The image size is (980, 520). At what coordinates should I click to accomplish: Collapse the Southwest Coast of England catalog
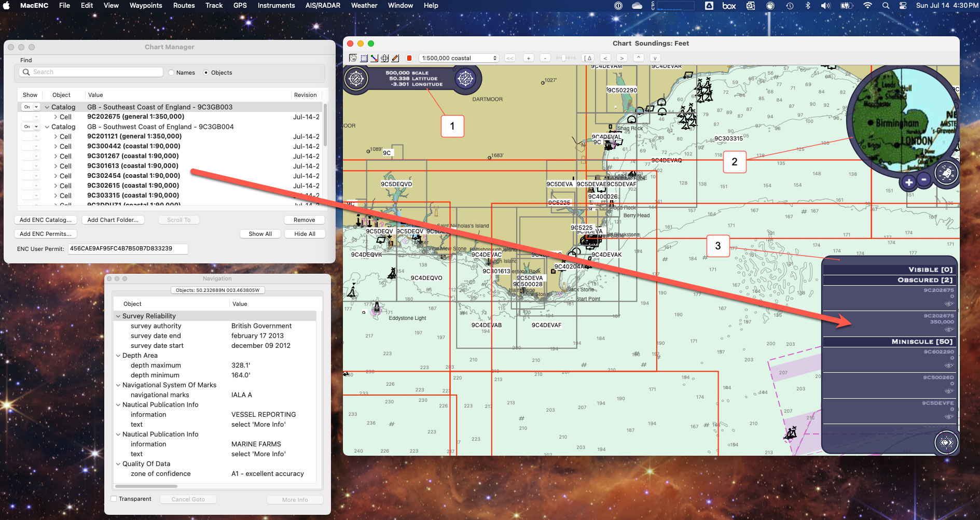click(47, 127)
